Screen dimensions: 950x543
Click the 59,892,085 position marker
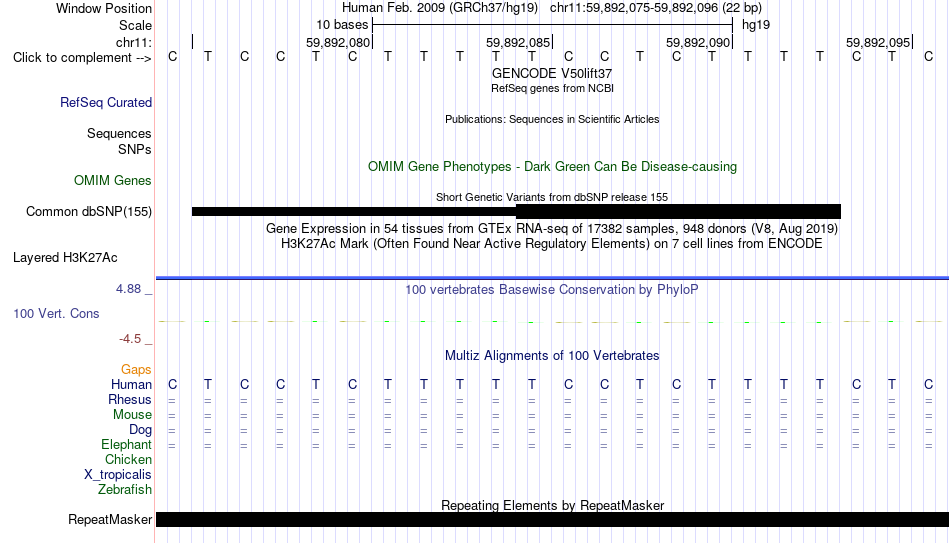tap(518, 42)
